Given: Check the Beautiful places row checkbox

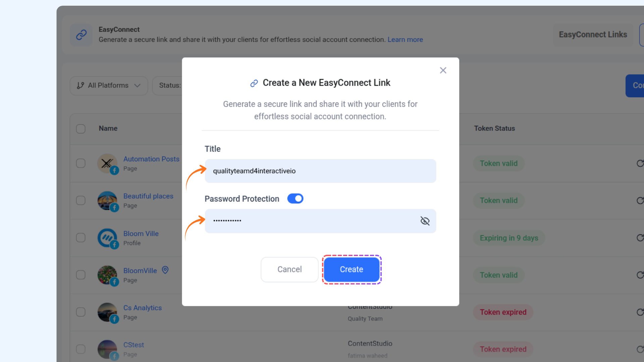Looking at the screenshot, I should pyautogui.click(x=80, y=200).
